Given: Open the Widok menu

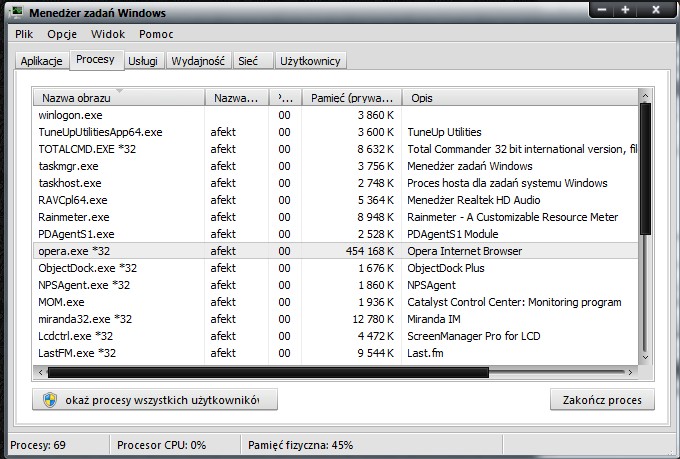Looking at the screenshot, I should tap(108, 34).
